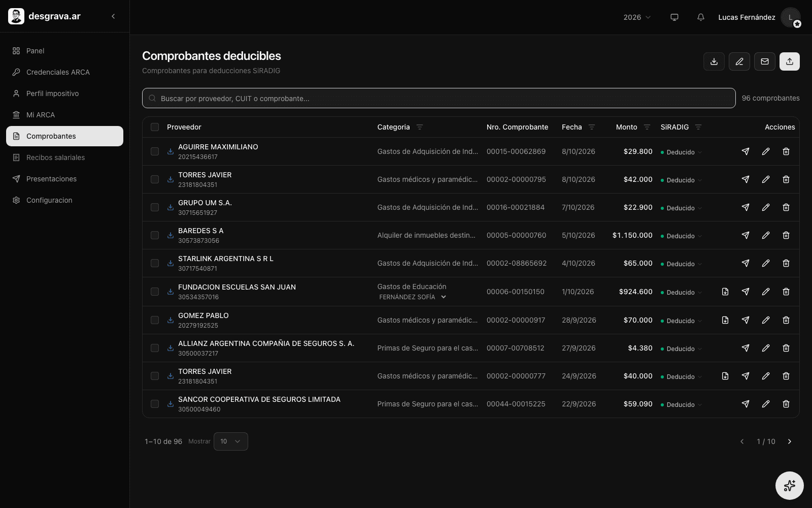812x508 pixels.
Task: Open attached file for GOMEZ PABLO row
Action: click(725, 320)
